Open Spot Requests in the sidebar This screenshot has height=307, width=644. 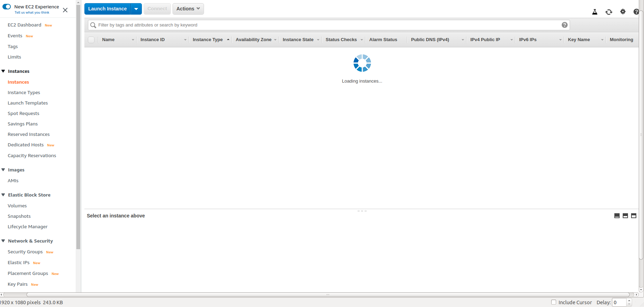pos(23,114)
